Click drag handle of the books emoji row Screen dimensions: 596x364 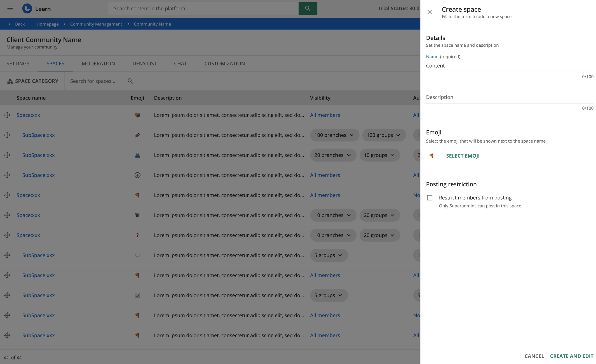[7, 215]
